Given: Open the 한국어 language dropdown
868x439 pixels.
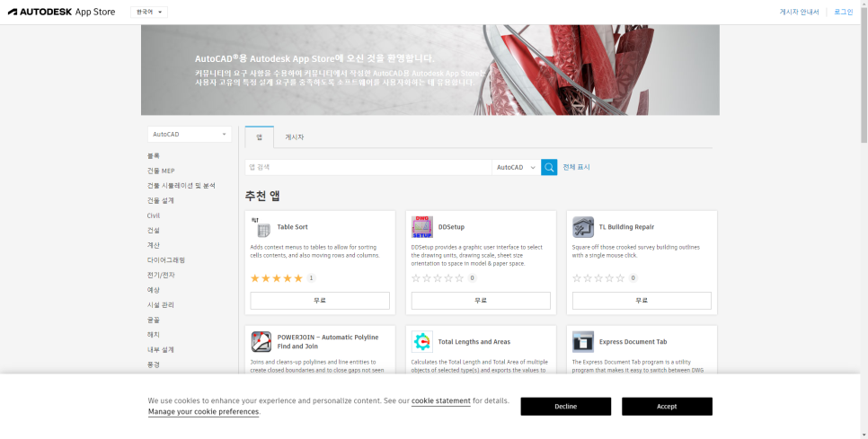Looking at the screenshot, I should [149, 12].
